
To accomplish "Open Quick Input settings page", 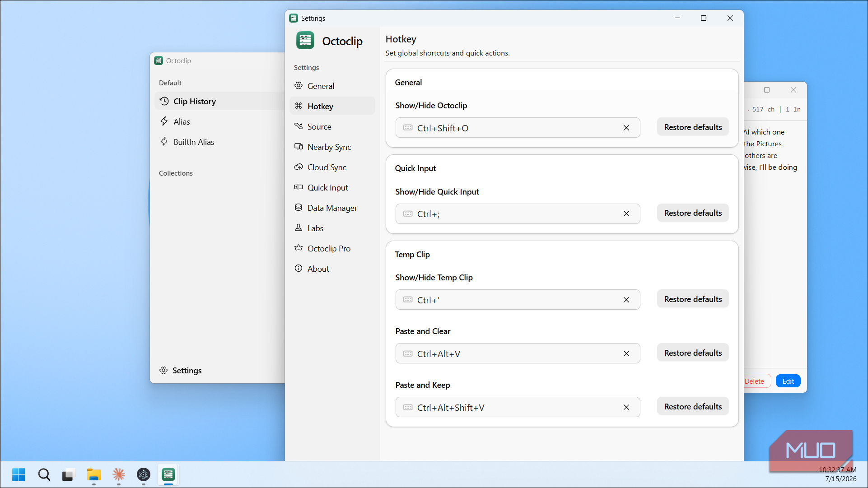I will [x=332, y=187].
